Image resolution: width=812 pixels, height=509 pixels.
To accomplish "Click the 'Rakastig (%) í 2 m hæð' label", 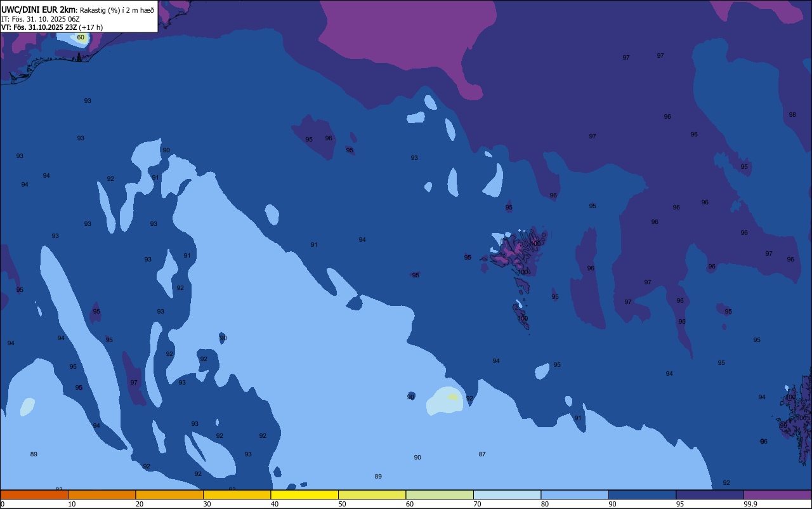I will pos(117,10).
